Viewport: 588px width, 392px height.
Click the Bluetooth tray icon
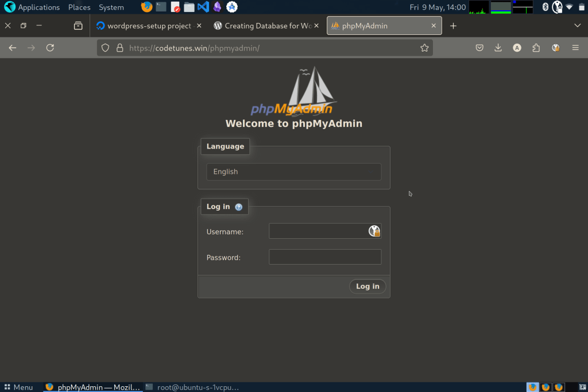546,7
